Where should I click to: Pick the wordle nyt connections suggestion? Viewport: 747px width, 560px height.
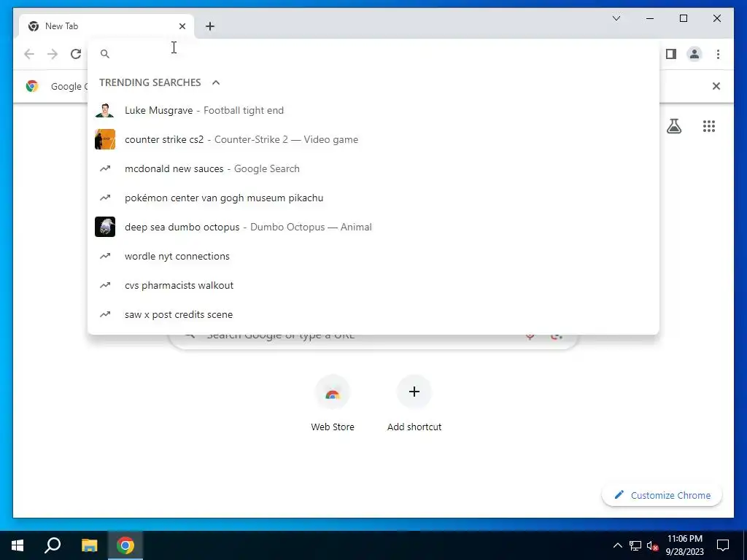tap(373, 256)
